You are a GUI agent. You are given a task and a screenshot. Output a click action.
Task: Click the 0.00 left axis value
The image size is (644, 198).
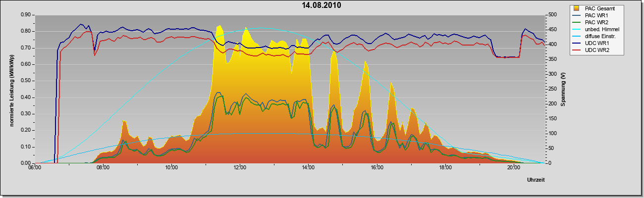26,163
